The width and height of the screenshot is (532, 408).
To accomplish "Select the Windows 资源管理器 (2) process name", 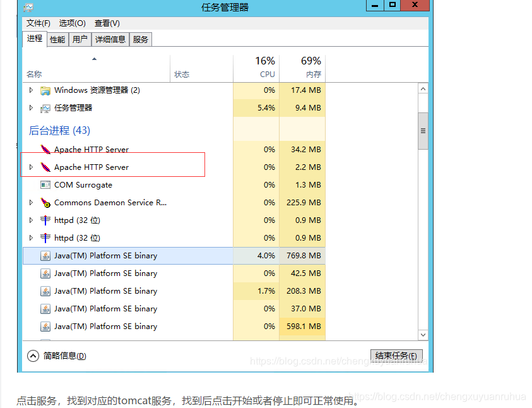I will 97,90.
